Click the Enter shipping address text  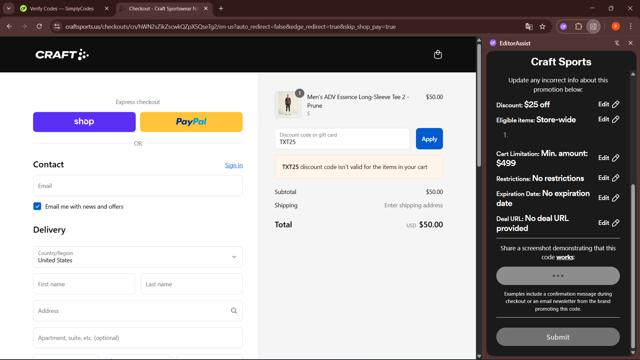coord(413,205)
